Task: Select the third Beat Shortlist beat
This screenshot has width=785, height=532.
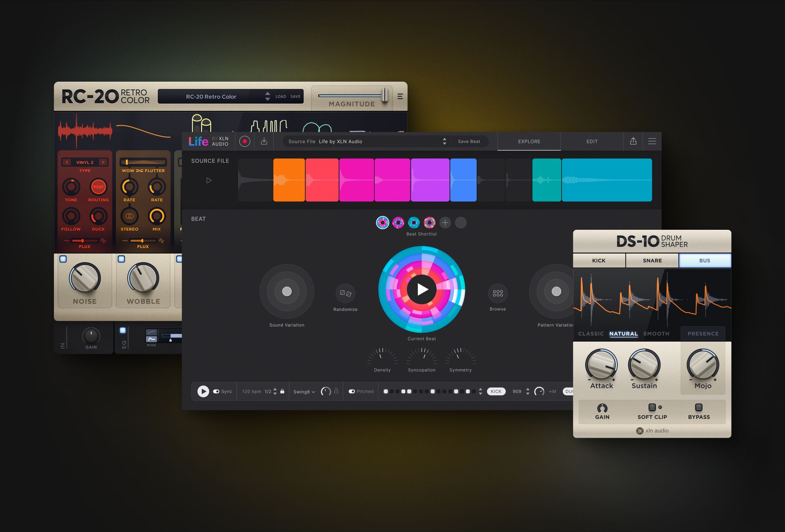Action: pyautogui.click(x=414, y=222)
